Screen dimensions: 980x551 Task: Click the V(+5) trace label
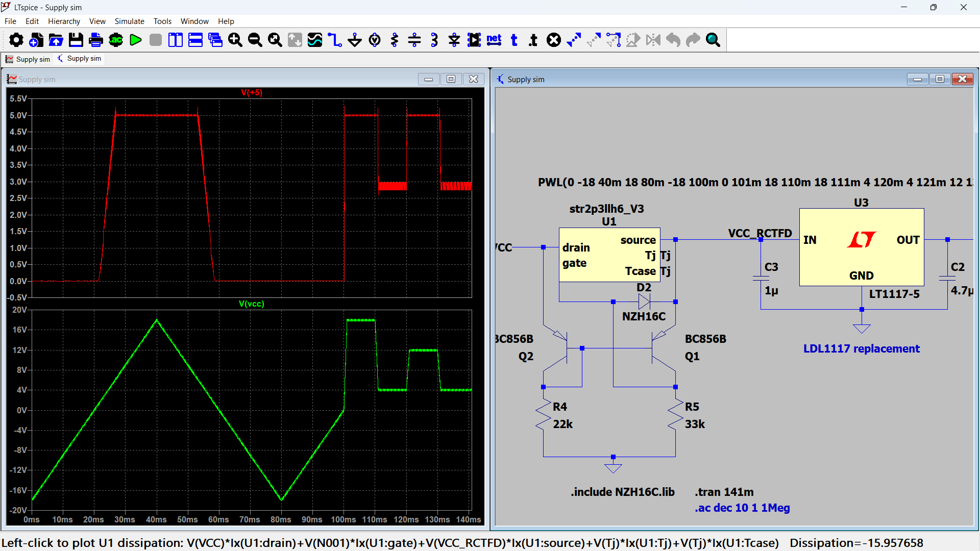pos(252,92)
